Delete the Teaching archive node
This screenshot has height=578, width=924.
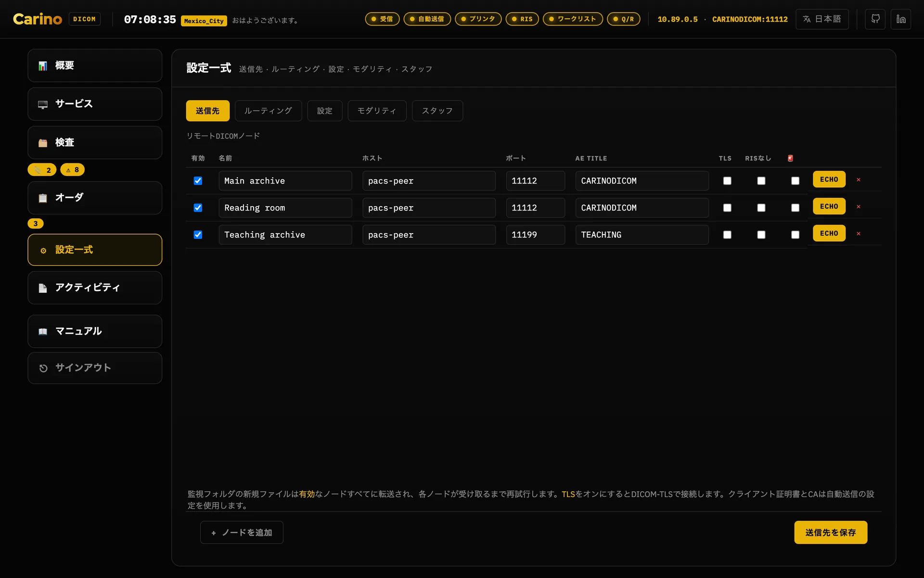858,234
